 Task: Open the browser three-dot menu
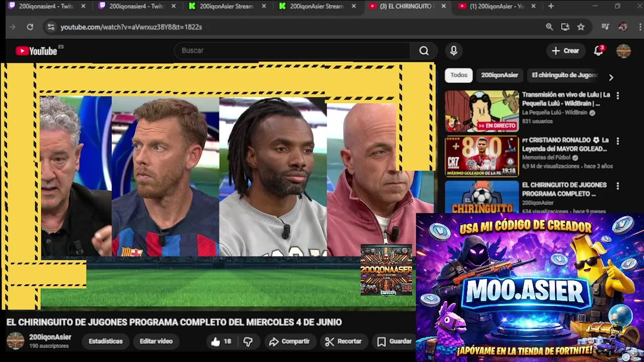coord(639,27)
